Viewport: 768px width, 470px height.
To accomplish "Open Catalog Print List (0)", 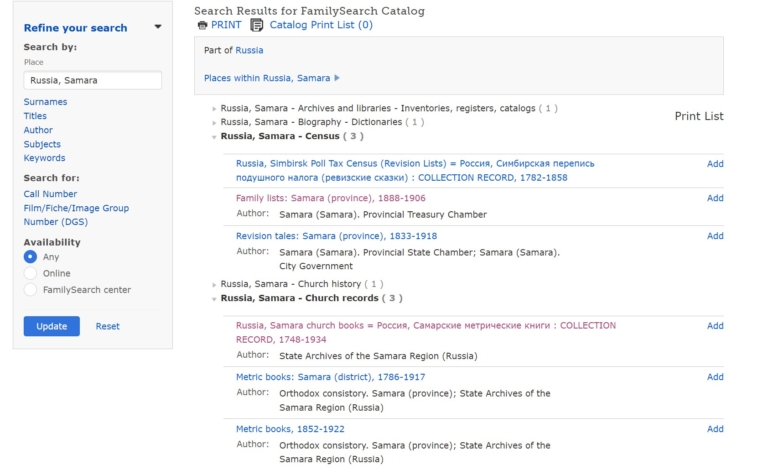I will click(321, 25).
